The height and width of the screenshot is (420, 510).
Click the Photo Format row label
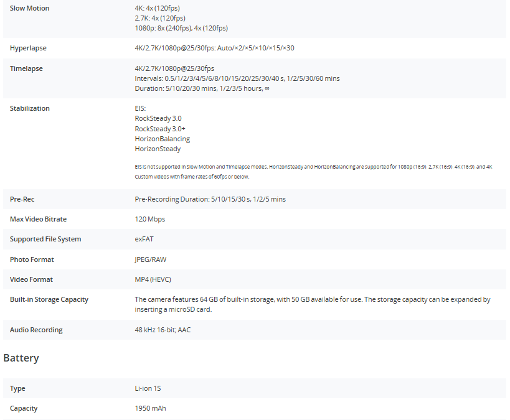32,259
